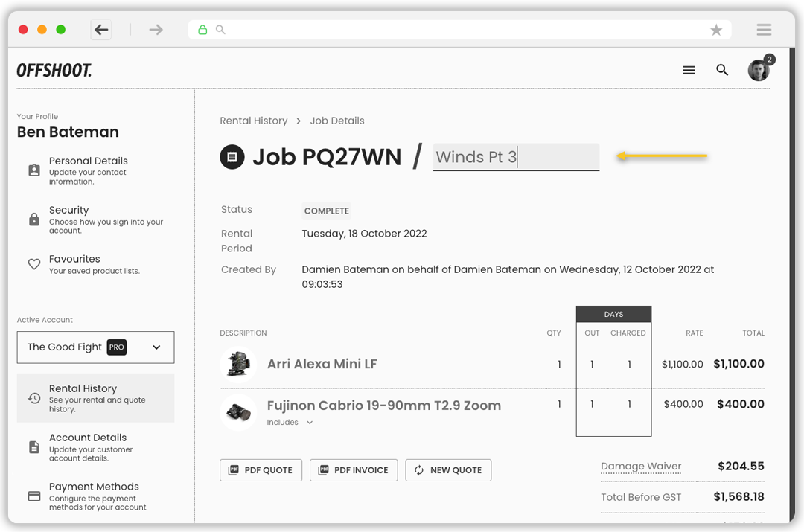Click the DAYS column header
Viewport: 804px width, 532px height.
613,314
